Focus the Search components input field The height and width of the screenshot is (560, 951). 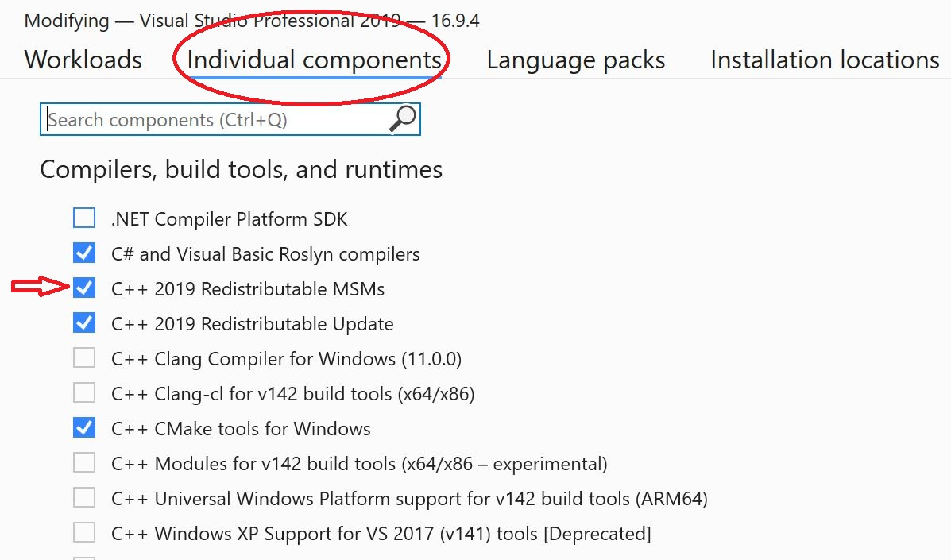[215, 120]
